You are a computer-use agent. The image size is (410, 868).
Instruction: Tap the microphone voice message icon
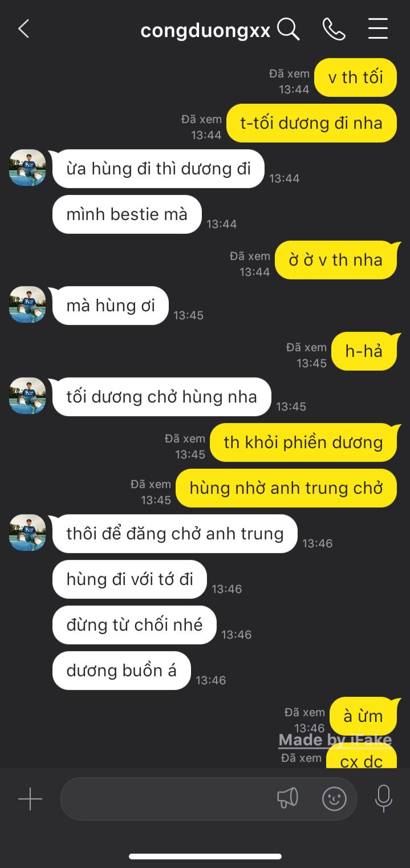click(x=384, y=798)
